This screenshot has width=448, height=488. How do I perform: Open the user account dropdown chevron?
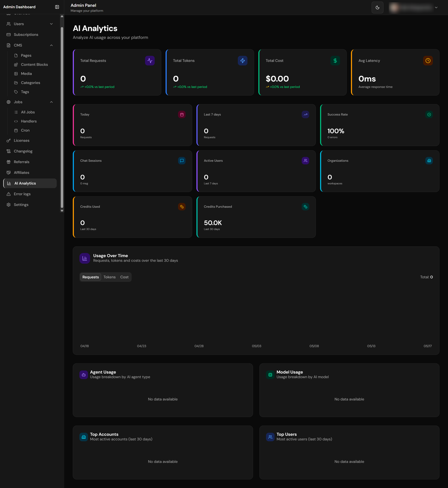click(x=436, y=7)
